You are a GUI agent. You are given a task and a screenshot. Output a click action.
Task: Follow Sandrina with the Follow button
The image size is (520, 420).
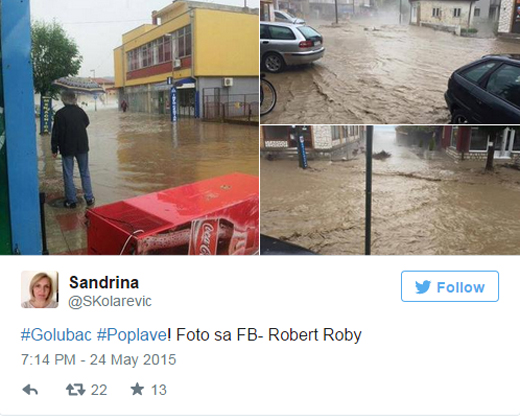click(x=450, y=286)
